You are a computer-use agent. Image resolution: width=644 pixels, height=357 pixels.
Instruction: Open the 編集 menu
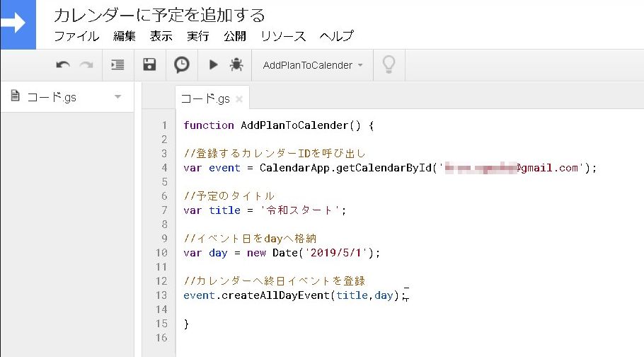point(125,36)
